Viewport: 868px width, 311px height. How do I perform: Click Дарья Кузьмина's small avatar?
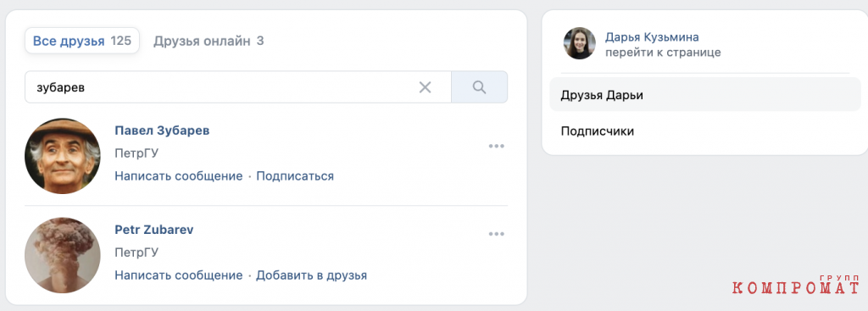(x=580, y=44)
